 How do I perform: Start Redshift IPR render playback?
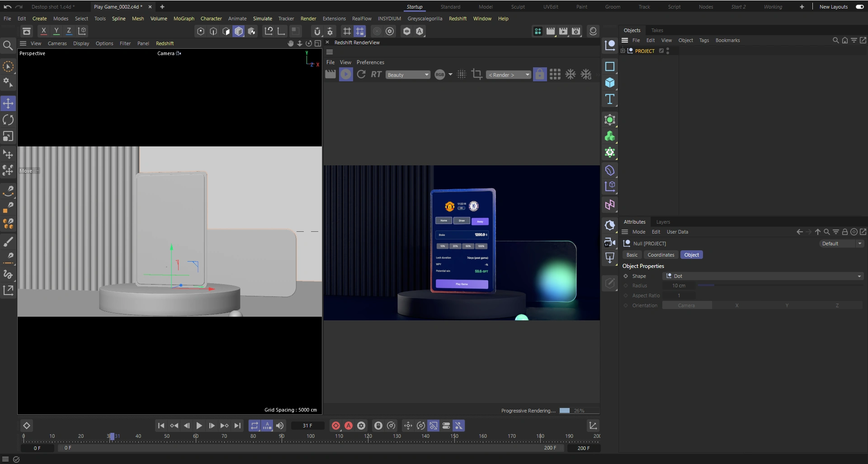tap(346, 75)
